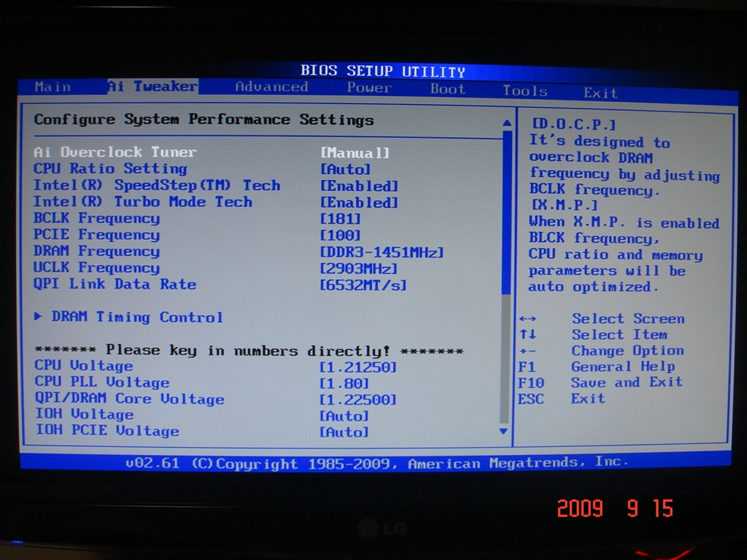Open CPU Ratio Setting [Auto] option
Screen dimensions: 747x560
pyautogui.click(x=345, y=169)
